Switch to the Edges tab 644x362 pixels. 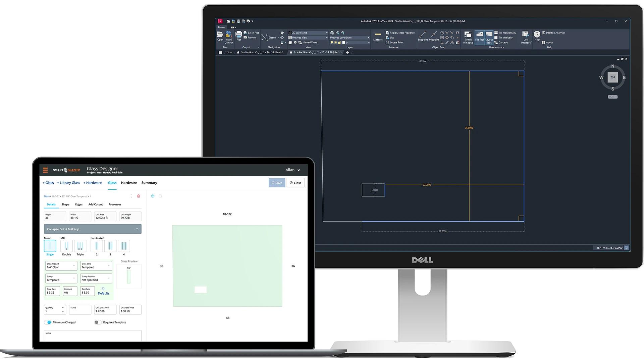pos(79,204)
